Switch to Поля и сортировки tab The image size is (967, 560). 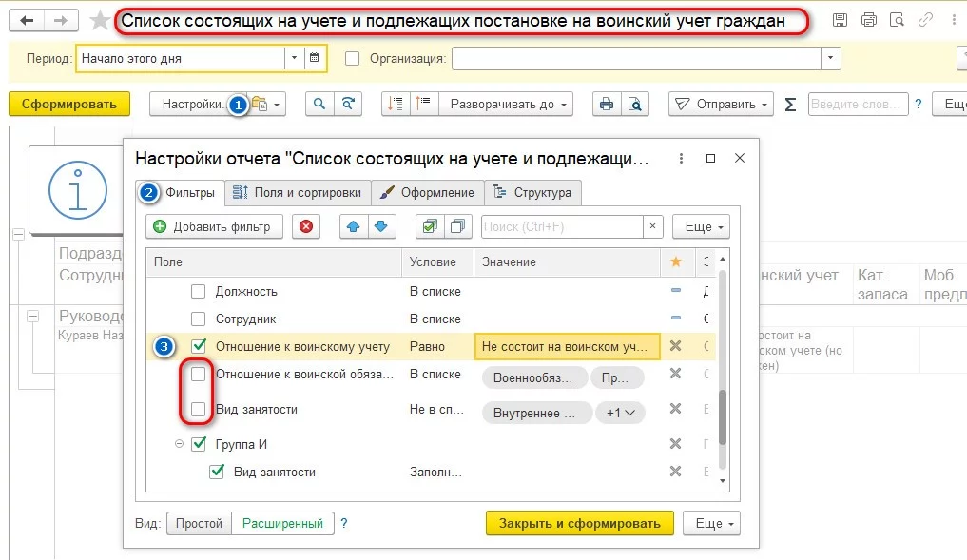click(298, 192)
